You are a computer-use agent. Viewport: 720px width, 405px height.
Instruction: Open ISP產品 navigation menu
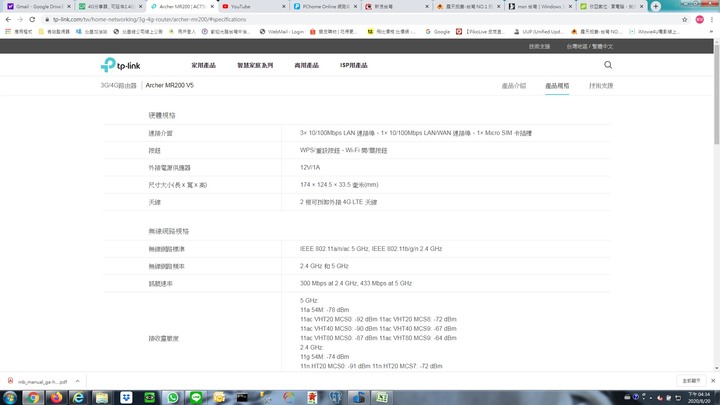354,65
